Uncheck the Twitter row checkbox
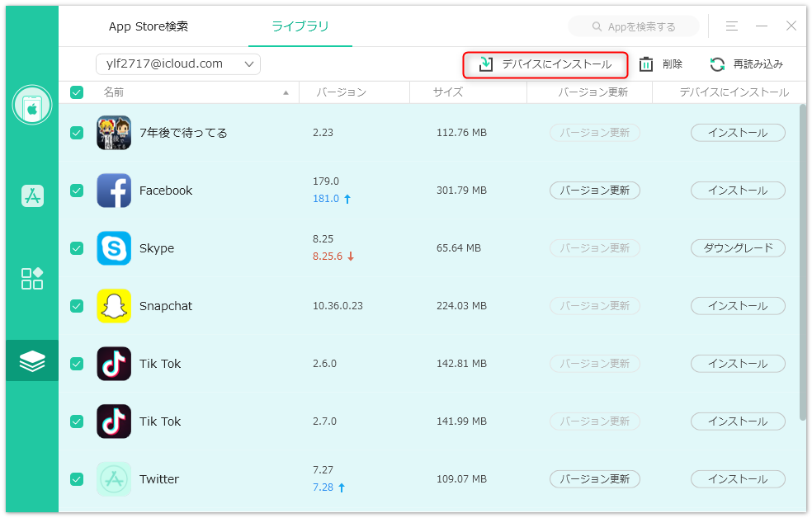The image size is (812, 518). 77,479
